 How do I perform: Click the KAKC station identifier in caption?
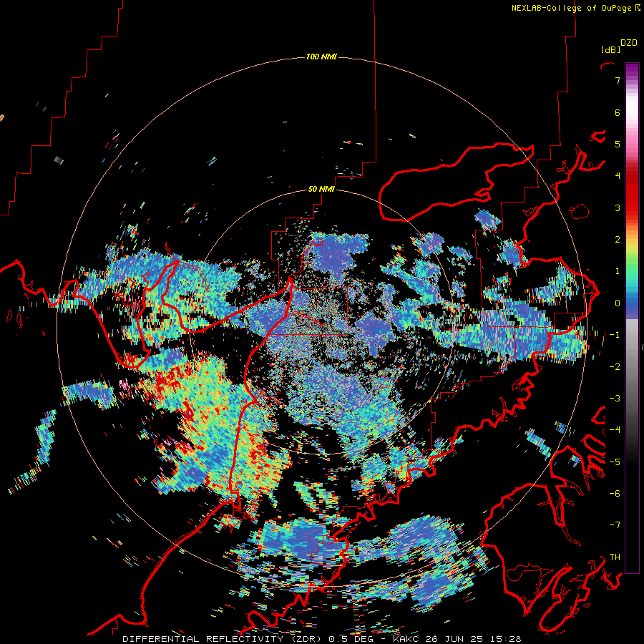pos(406,639)
